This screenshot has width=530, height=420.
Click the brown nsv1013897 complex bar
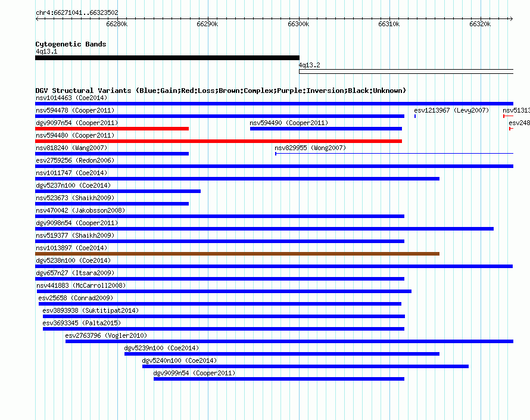click(237, 254)
